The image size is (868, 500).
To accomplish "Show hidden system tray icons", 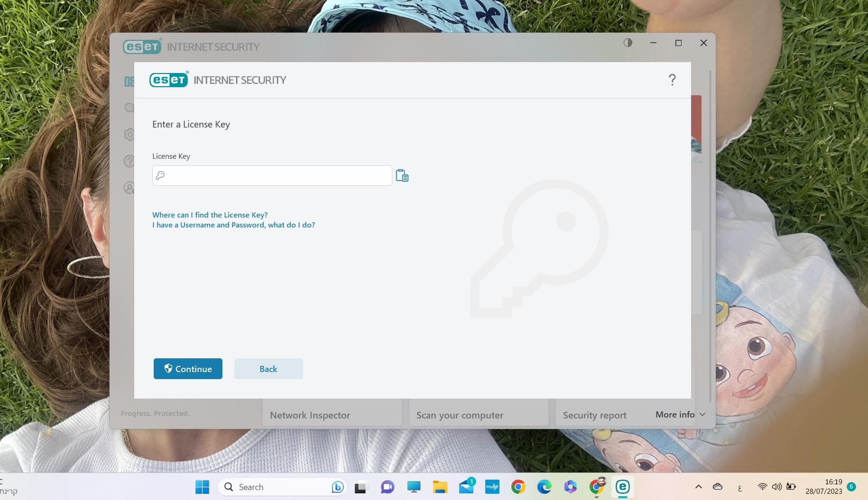I will [x=698, y=487].
